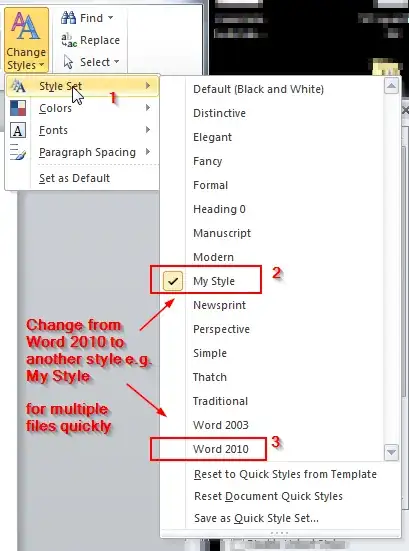Viewport: 409px width, 551px height.
Task: Click the style list scroll-down arrow
Action: pos(391,453)
